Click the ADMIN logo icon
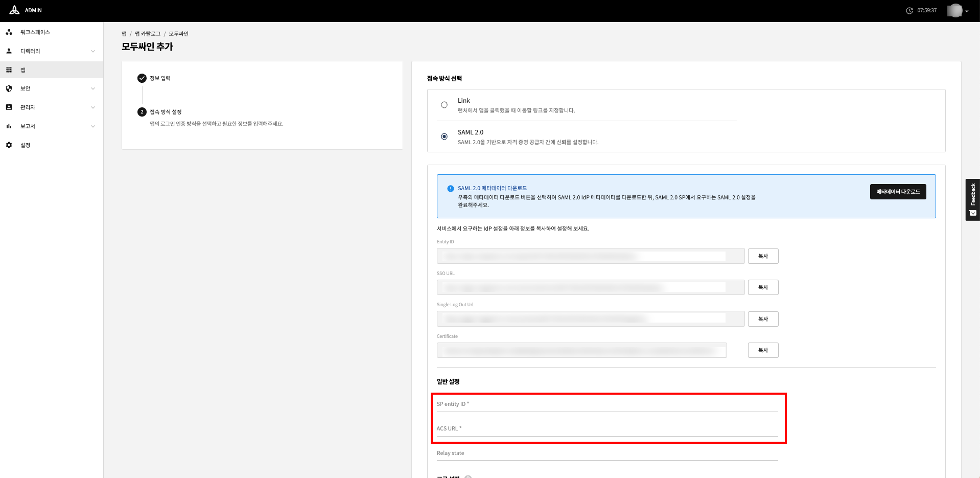Image resolution: width=980 pixels, height=478 pixels. click(14, 10)
